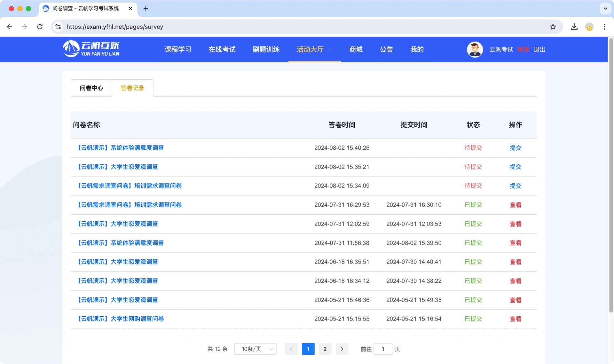Open 在线考试 in the navigation bar
The image size is (614, 364).
click(222, 50)
